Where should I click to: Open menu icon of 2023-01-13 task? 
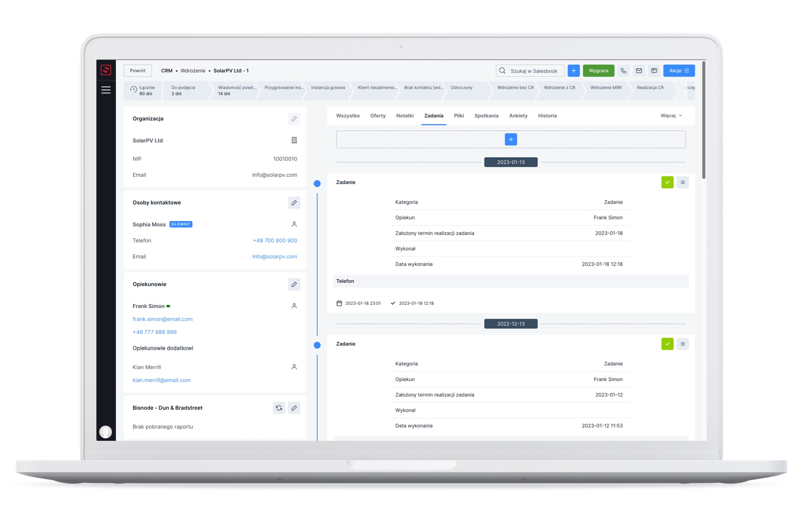[x=683, y=182]
